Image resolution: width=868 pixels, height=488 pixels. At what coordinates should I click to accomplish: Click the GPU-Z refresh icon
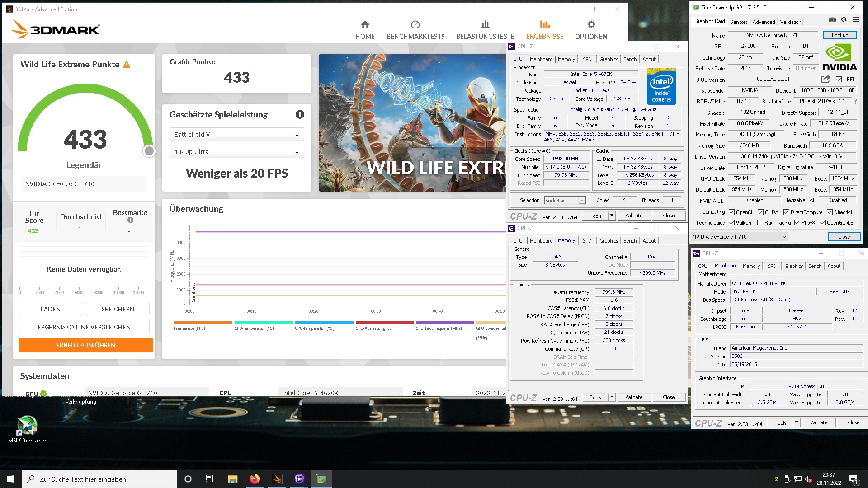click(844, 20)
